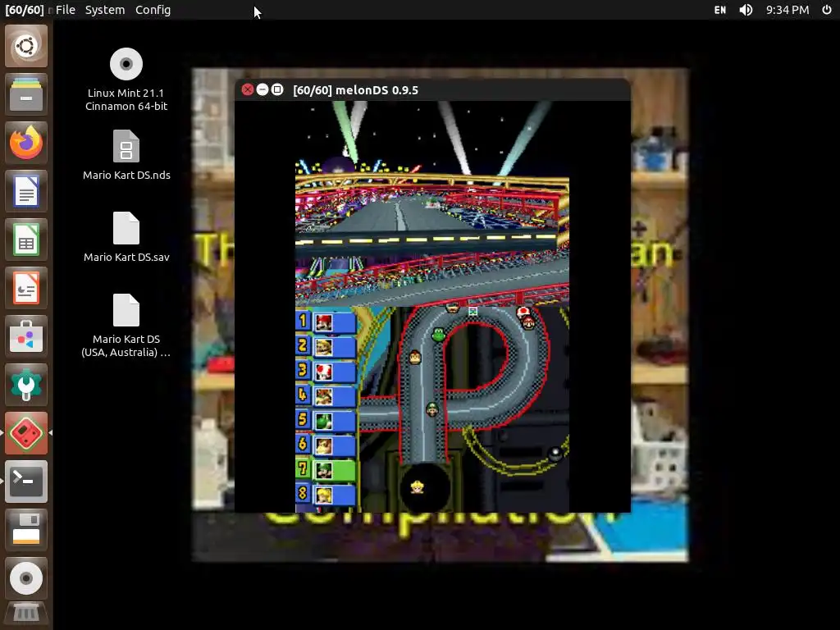Open the Config menu in the top bar
The width and height of the screenshot is (840, 630).
coord(153,10)
